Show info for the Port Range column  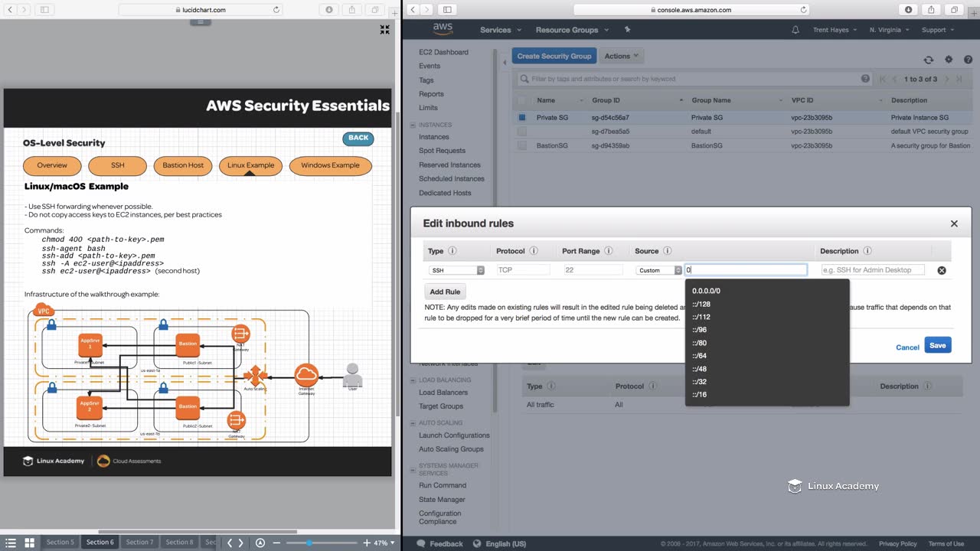click(x=609, y=251)
